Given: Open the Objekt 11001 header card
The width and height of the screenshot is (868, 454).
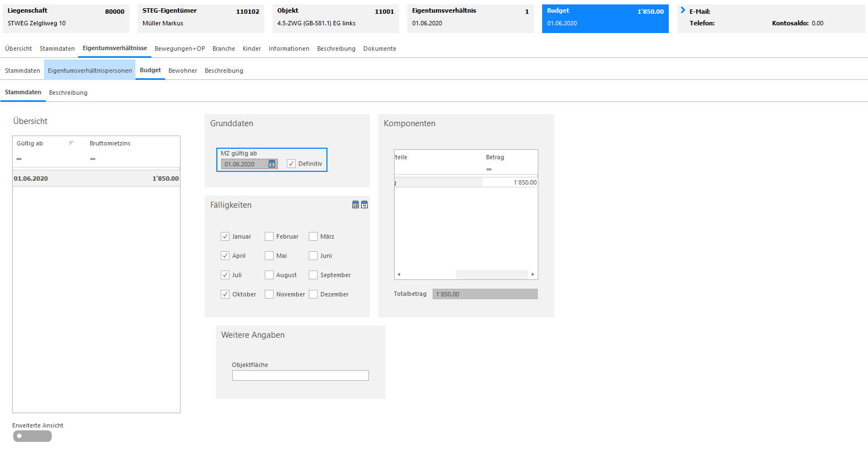Looking at the screenshot, I should click(x=336, y=19).
